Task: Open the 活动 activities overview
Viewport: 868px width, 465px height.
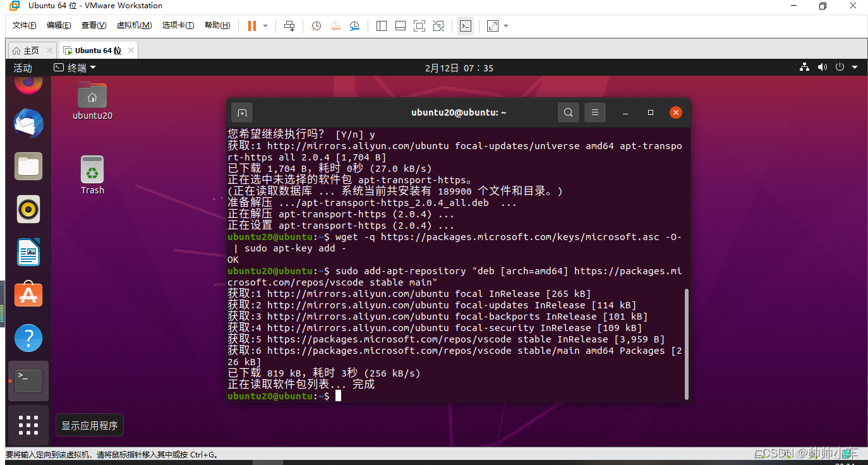Action: [x=23, y=68]
